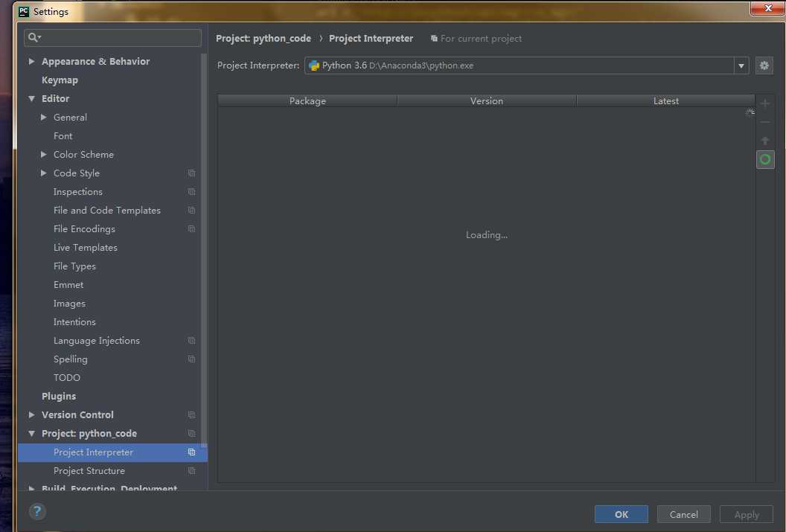Expand Appearance & Behavior section
The height and width of the screenshot is (532, 786).
tap(31, 61)
